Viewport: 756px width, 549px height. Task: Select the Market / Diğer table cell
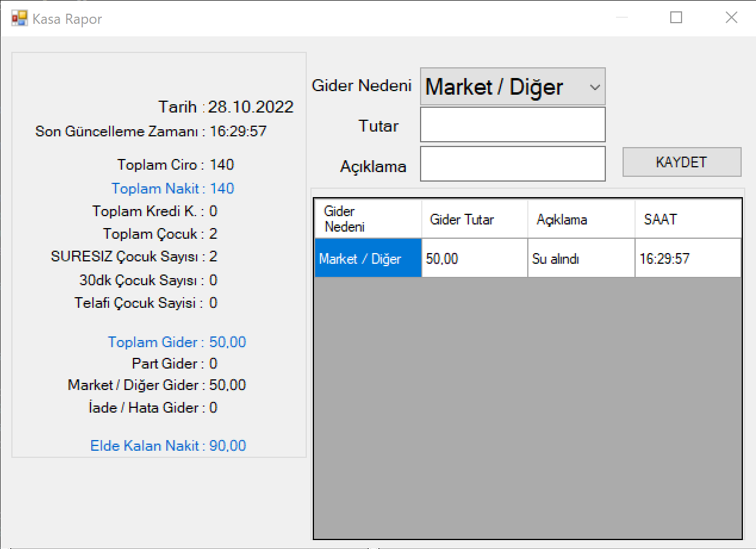pos(368,259)
